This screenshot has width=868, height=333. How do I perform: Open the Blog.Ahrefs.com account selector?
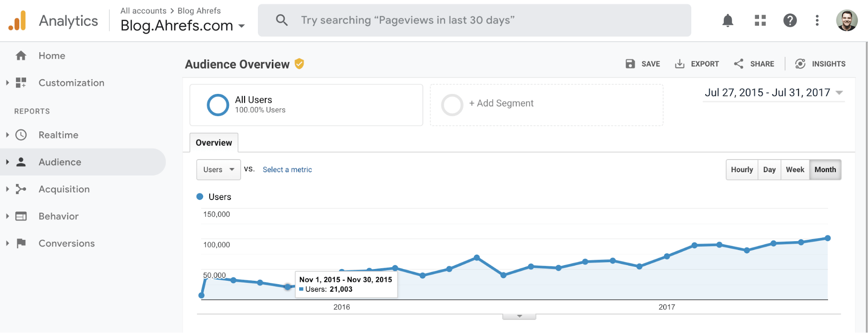(x=182, y=26)
